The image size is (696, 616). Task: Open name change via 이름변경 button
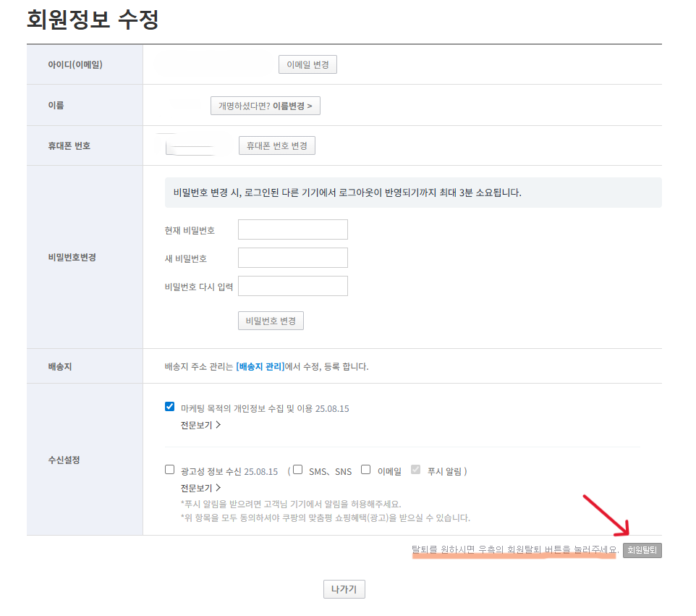pyautogui.click(x=265, y=105)
